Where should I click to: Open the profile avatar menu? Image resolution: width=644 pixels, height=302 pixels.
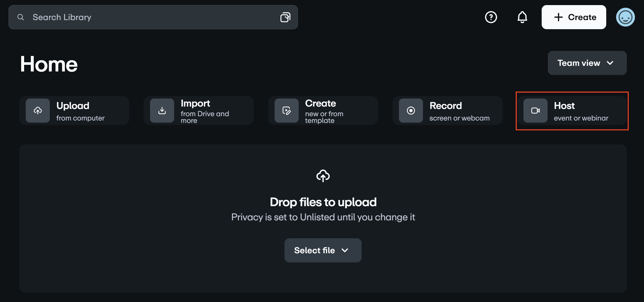pos(625,17)
